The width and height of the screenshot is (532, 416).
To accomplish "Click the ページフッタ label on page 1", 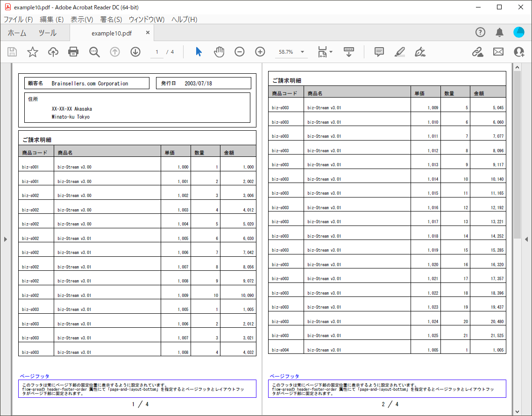I will coord(34,376).
